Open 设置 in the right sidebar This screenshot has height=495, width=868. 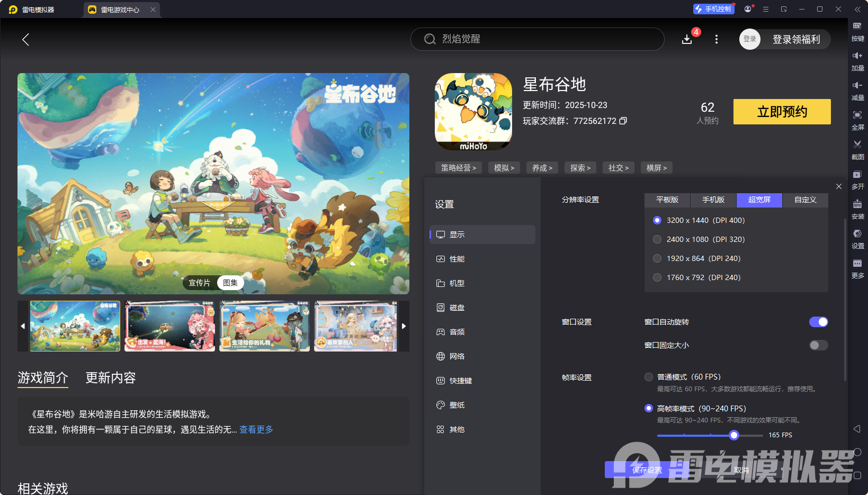click(x=857, y=239)
